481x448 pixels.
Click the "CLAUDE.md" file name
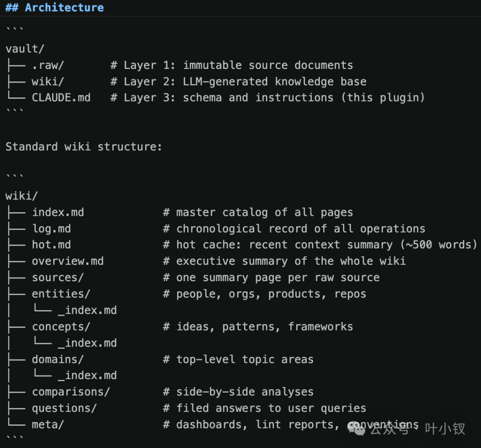pyautogui.click(x=61, y=98)
